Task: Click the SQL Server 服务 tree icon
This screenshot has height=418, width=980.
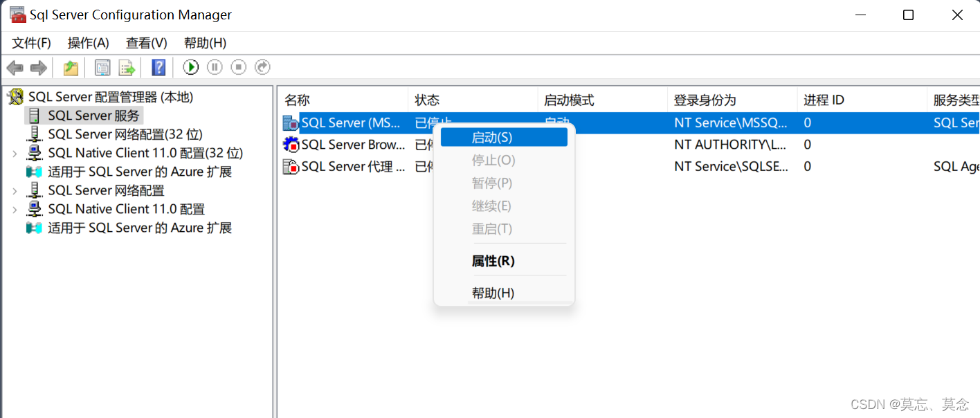Action: click(34, 116)
